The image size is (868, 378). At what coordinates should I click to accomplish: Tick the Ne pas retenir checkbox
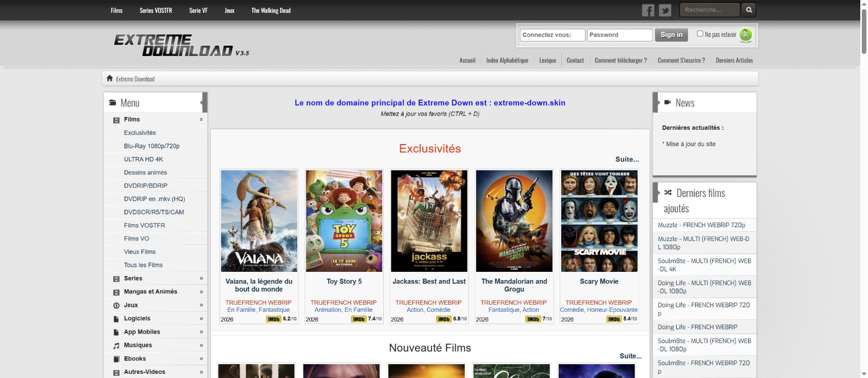click(700, 34)
